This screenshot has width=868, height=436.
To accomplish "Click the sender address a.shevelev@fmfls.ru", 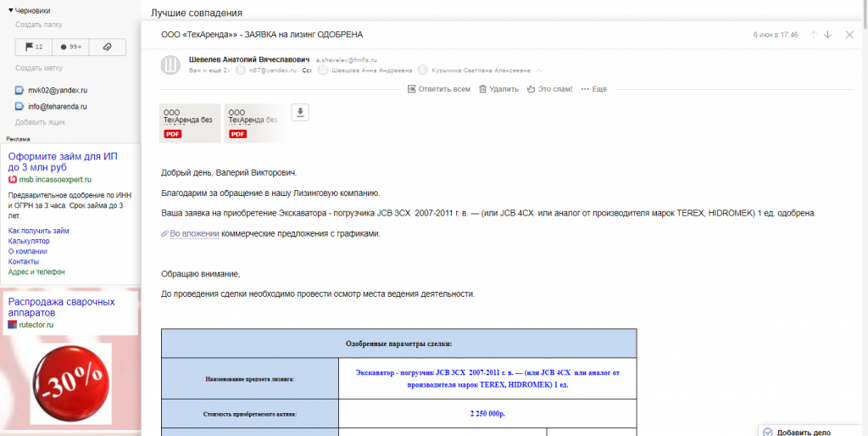I will click(346, 59).
